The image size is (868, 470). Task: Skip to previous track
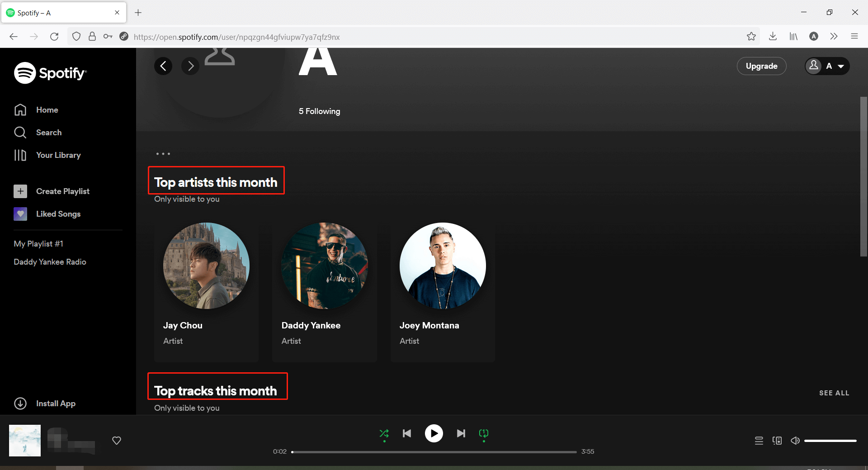tap(407, 433)
